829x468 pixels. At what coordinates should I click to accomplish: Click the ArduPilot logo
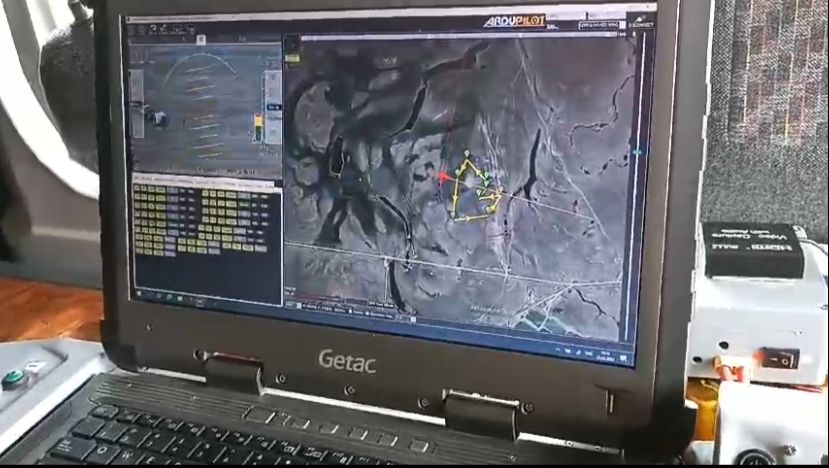coord(514,20)
